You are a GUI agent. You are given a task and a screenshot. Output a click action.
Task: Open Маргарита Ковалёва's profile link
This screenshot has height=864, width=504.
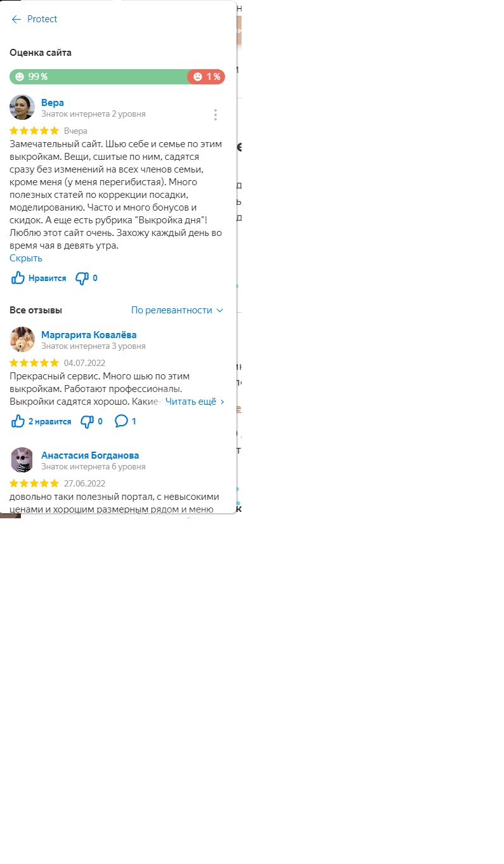pyautogui.click(x=89, y=335)
